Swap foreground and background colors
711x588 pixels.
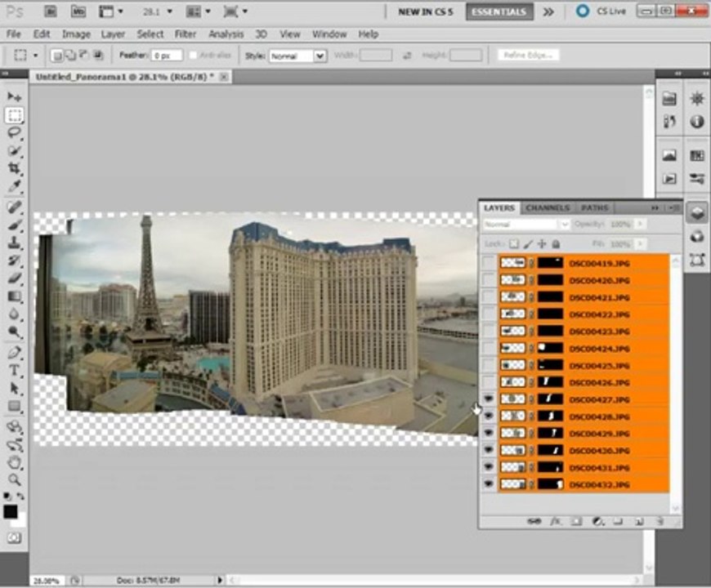(20, 497)
